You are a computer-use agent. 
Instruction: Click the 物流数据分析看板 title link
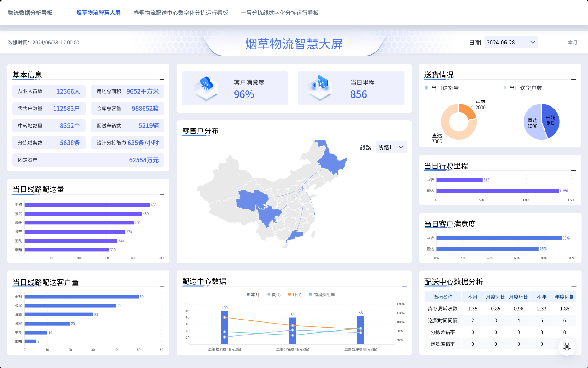click(x=30, y=13)
